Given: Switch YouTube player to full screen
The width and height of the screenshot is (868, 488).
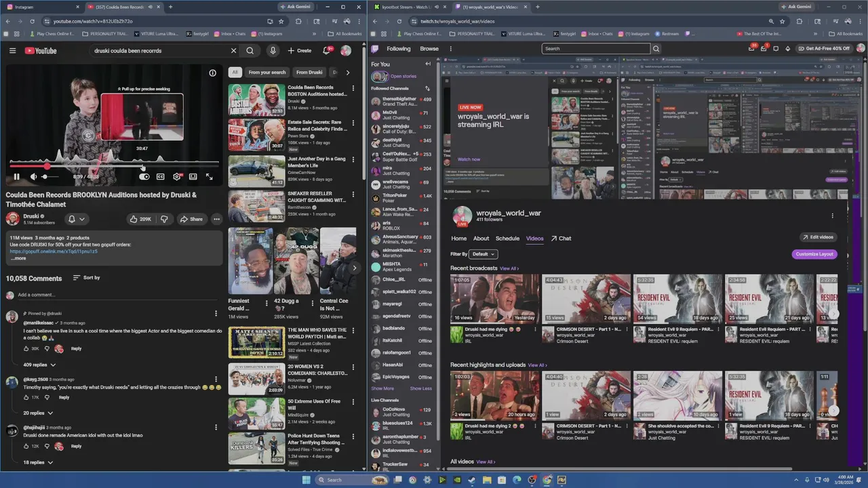Looking at the screenshot, I should [210, 177].
